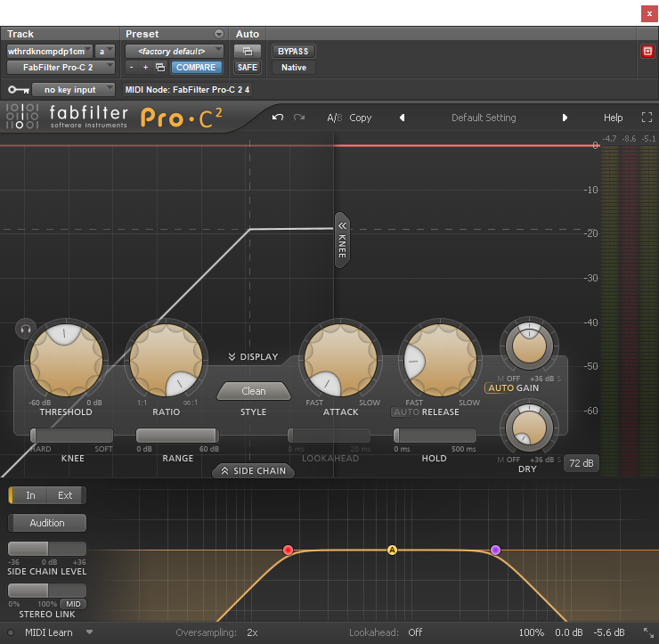The height and width of the screenshot is (644, 659).
Task: Collapse the KNEE side panel
Action: click(x=342, y=240)
